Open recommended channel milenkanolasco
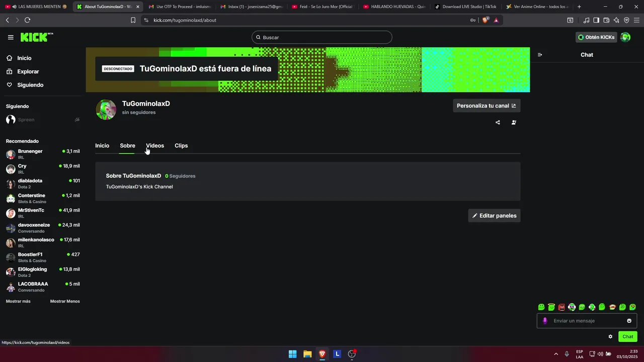Image resolution: width=644 pixels, height=362 pixels. coord(43,242)
